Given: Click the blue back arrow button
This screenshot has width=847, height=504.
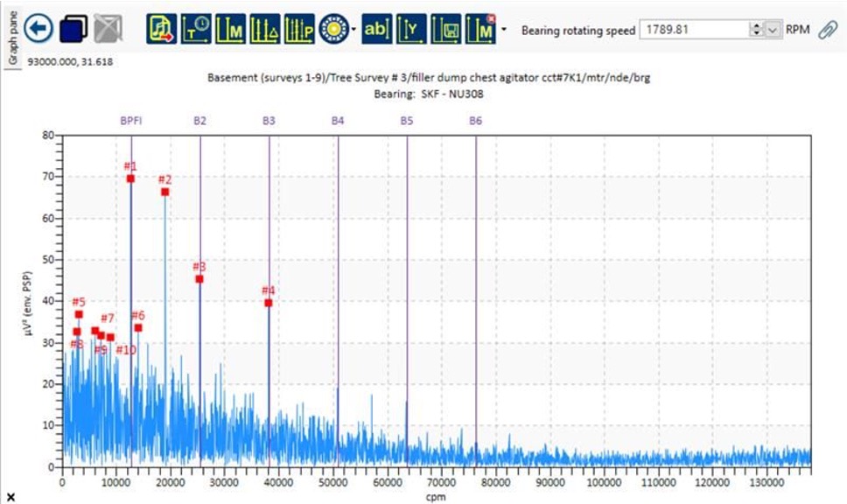Looking at the screenshot, I should [38, 29].
